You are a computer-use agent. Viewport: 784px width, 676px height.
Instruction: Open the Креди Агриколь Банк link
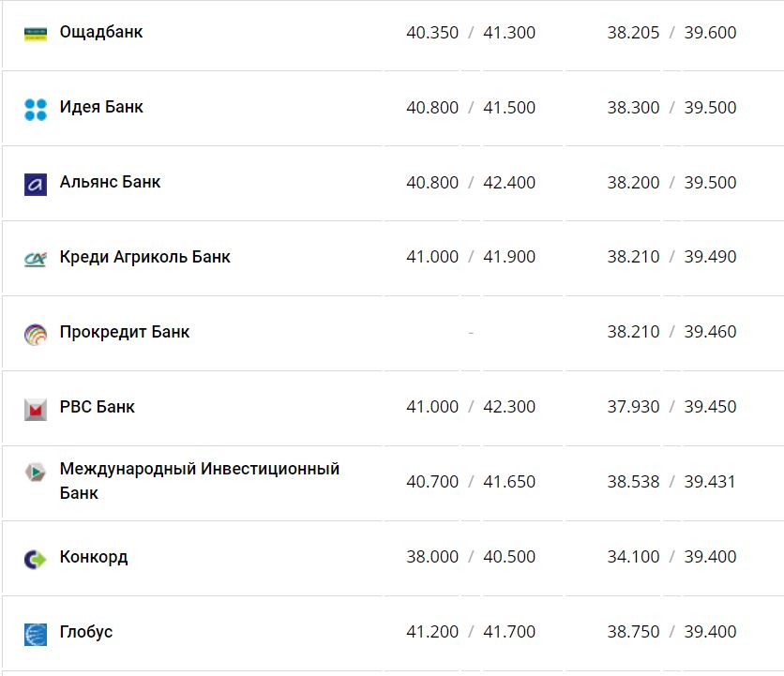[x=144, y=257]
